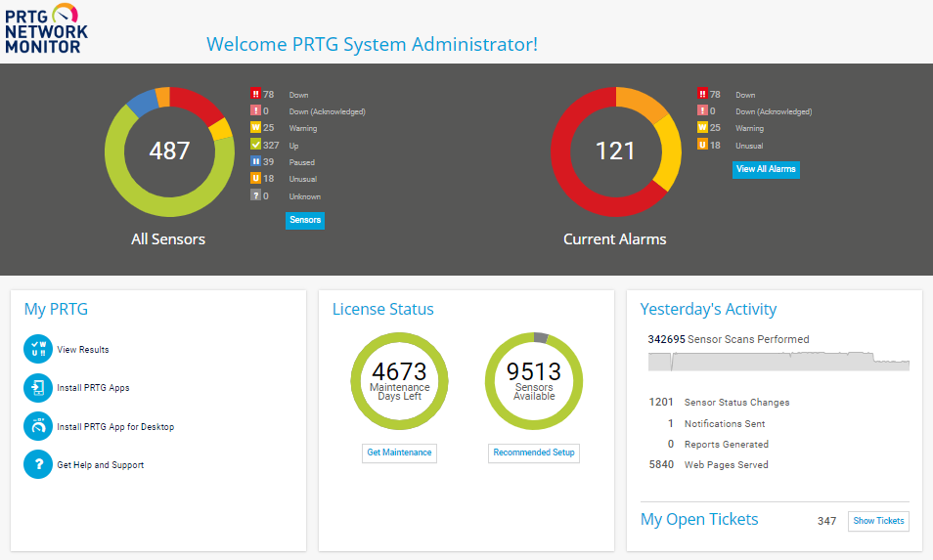Click the red Down status icon under All Sensors
The height and width of the screenshot is (560, 933).
(255, 95)
